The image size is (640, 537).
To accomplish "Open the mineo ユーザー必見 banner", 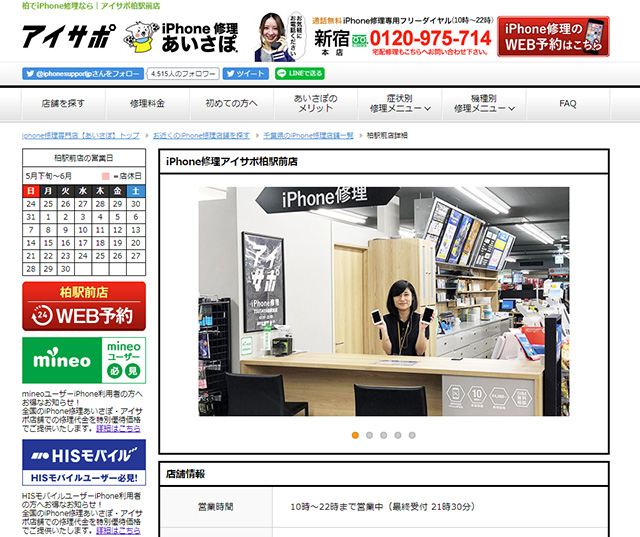I will (84, 360).
